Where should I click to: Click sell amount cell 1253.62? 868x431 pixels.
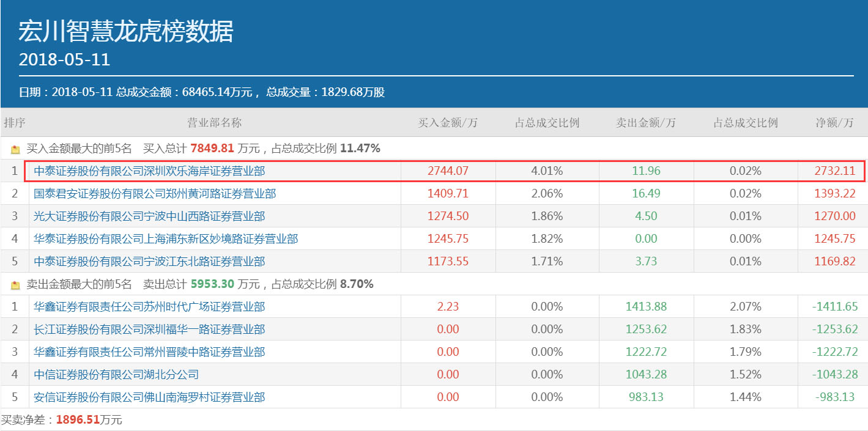646,330
